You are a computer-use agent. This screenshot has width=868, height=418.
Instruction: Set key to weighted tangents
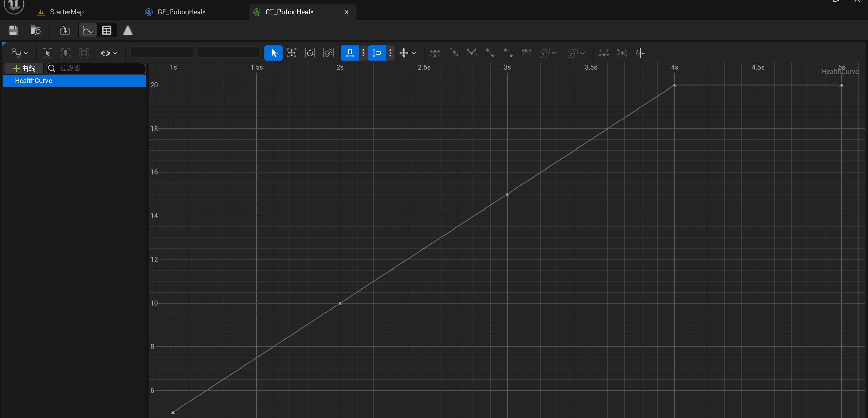click(526, 53)
